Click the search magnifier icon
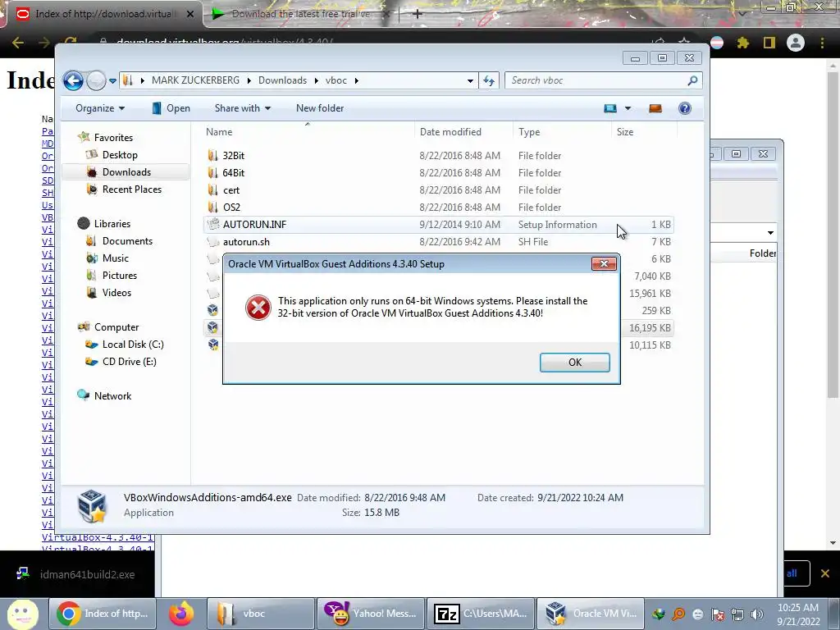Screen dimensions: 840x630 tap(692, 80)
